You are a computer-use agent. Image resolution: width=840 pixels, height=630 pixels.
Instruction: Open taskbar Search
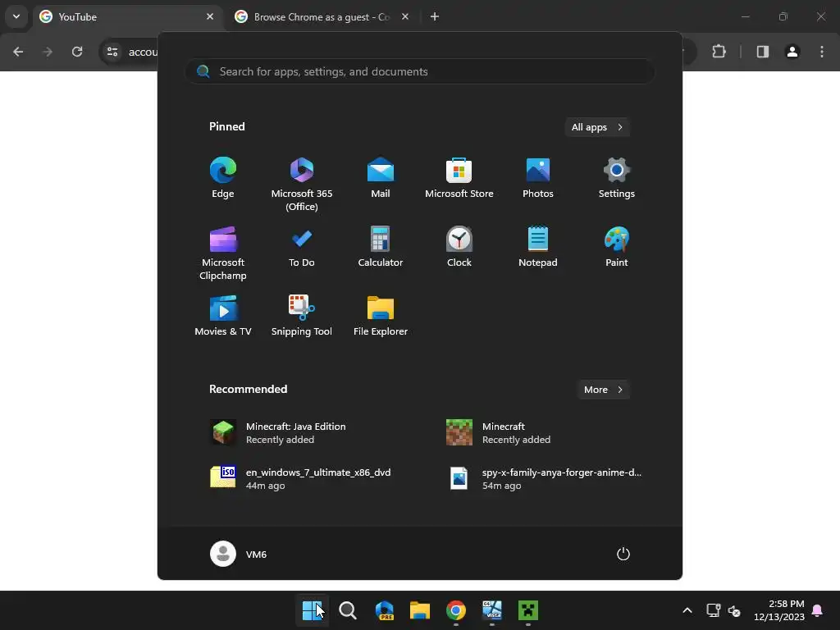coord(348,610)
